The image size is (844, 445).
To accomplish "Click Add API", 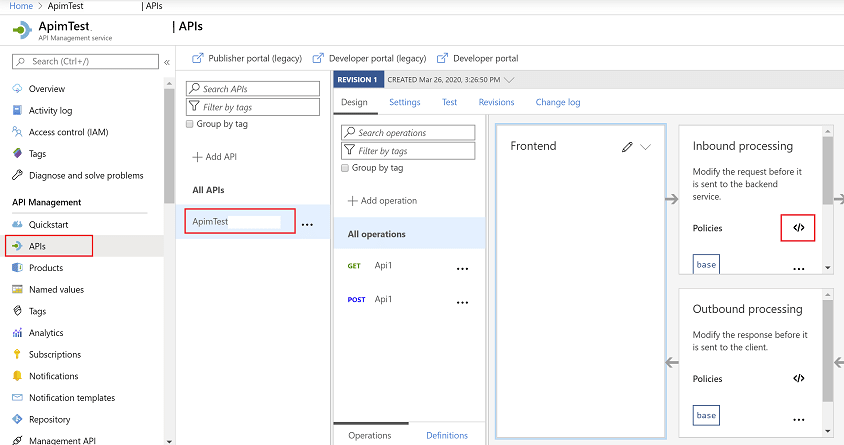I will (215, 157).
